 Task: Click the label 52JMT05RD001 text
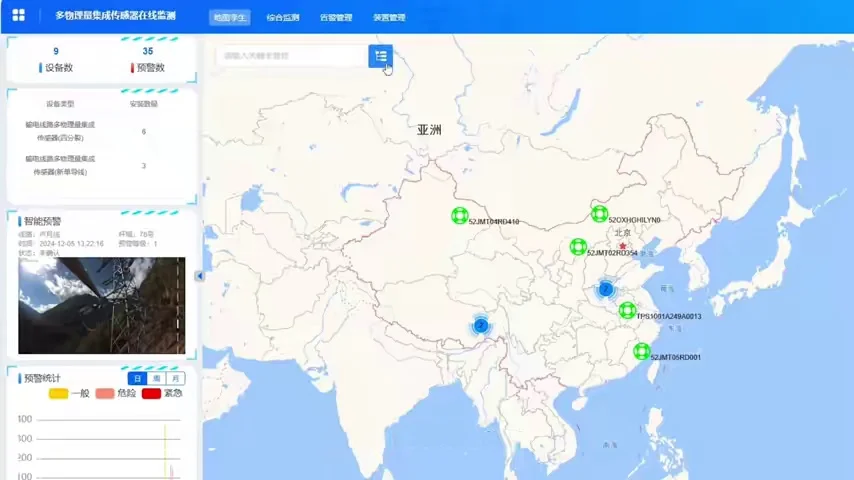pyautogui.click(x=675, y=357)
